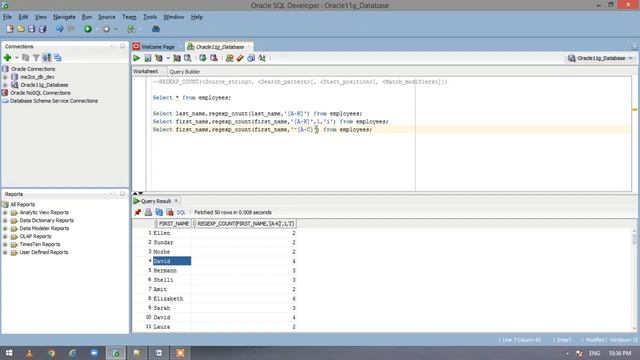640x360 pixels.
Task: Expand the me2cs_db_dev connection node
Action: tap(5, 77)
